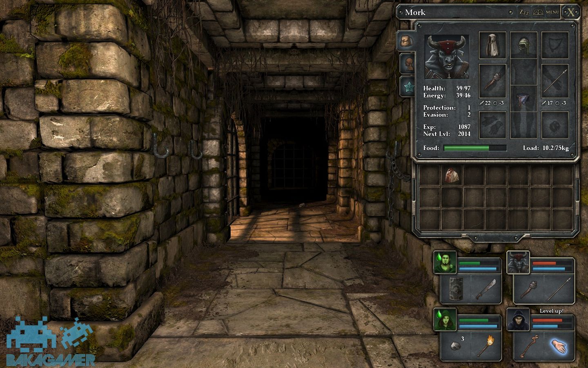Switch to the head-profile stats tab
Screen dimensions: 588x368
click(x=408, y=64)
